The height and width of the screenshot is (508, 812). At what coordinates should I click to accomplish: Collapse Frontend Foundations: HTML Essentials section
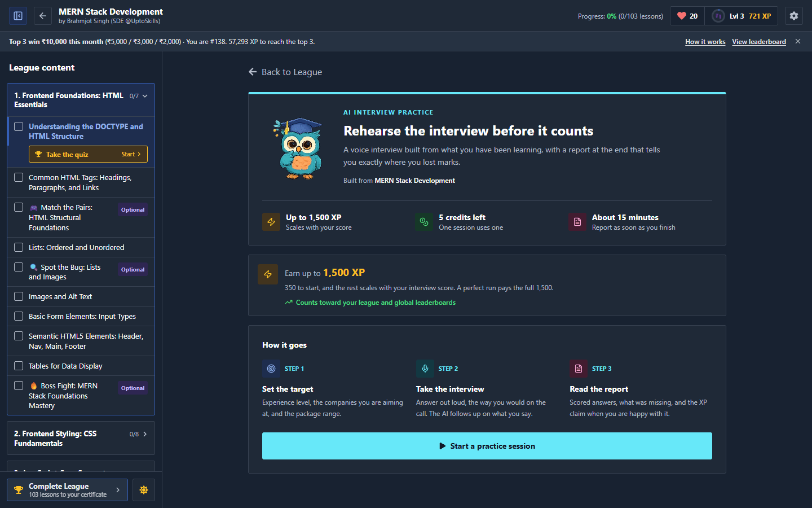(x=81, y=100)
